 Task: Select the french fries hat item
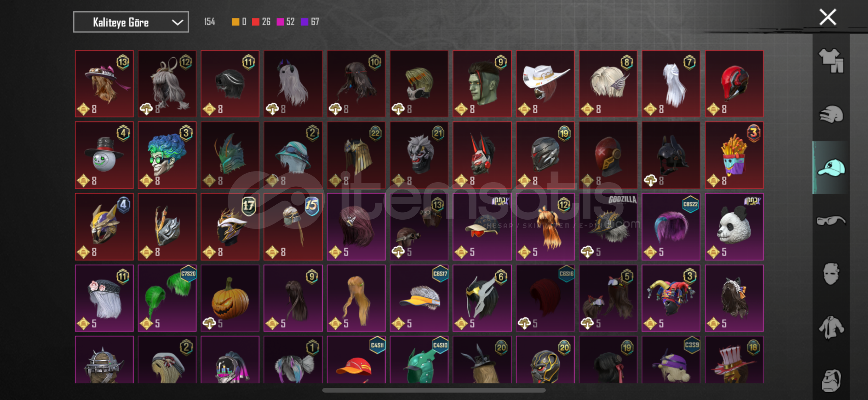click(x=734, y=155)
